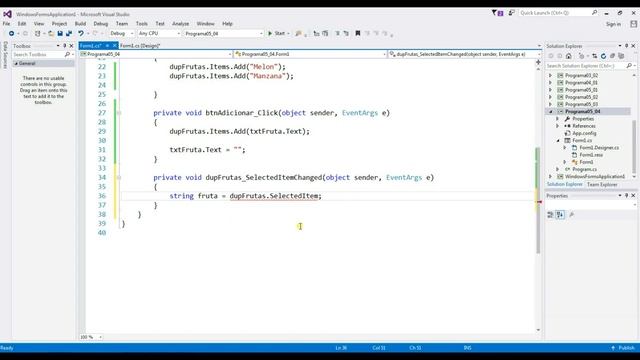Viewport: 640px width, 360px height.
Task: Click the Visual Studio logo icon
Action: click(7, 14)
